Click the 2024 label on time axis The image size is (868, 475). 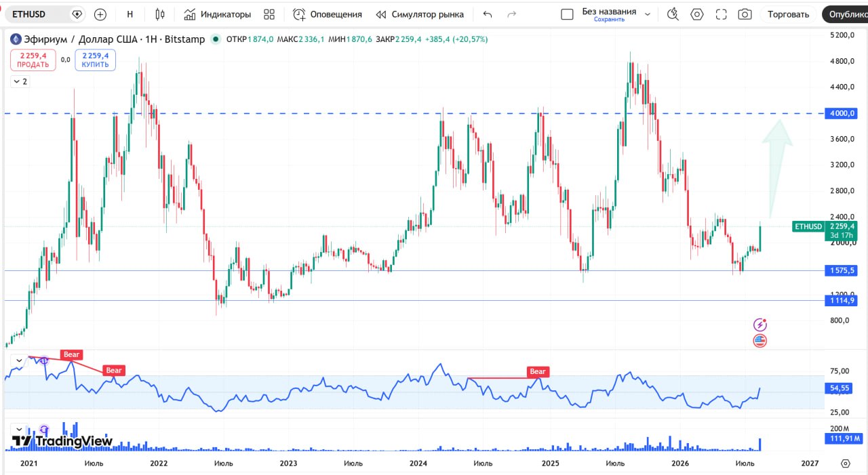click(418, 463)
